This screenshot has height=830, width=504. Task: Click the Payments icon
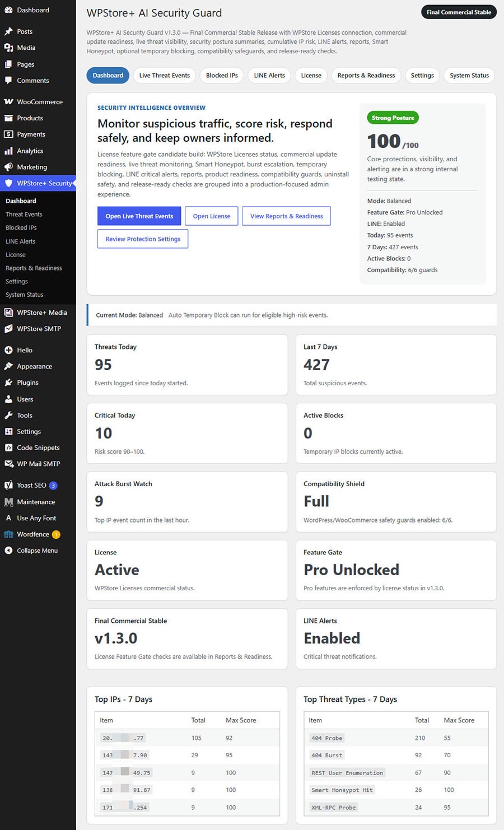pyautogui.click(x=8, y=134)
